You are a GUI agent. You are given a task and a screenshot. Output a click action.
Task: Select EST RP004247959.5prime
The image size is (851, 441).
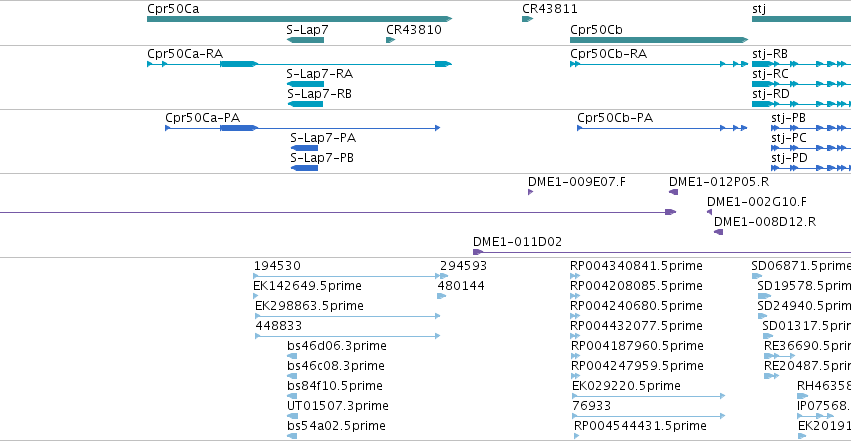575,376
